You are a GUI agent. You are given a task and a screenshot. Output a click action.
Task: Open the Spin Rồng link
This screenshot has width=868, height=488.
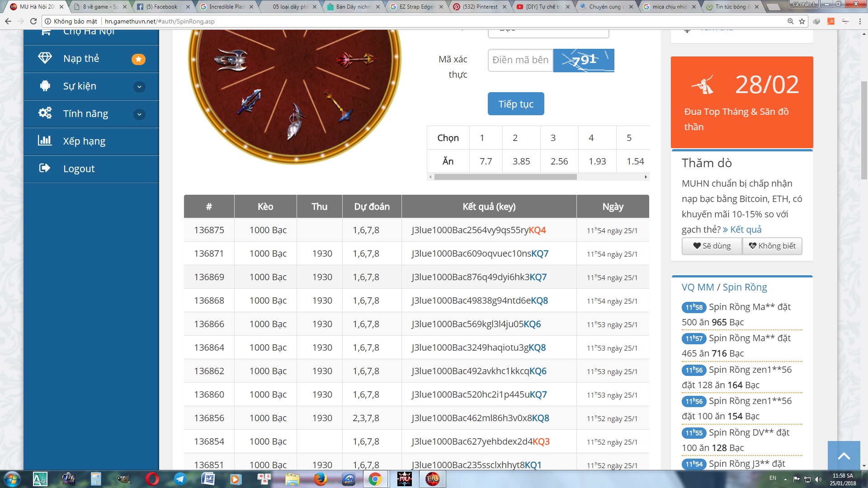coord(745,287)
